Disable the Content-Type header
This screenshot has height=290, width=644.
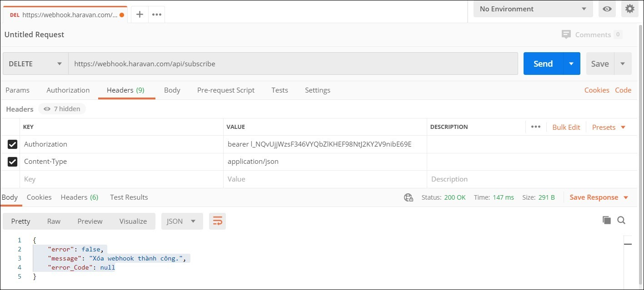(12, 162)
